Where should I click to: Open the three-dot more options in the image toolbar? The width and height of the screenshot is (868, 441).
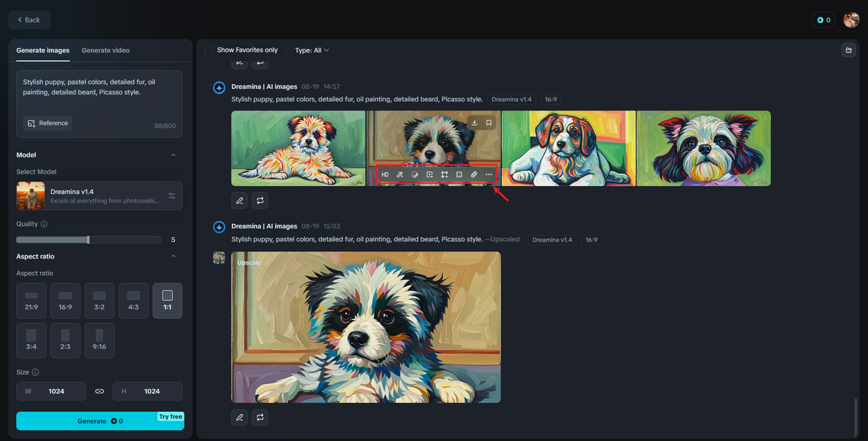tap(489, 174)
